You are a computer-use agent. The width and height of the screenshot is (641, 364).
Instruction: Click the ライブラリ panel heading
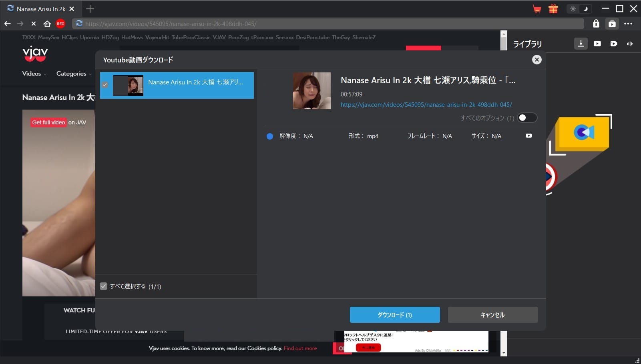tap(527, 44)
